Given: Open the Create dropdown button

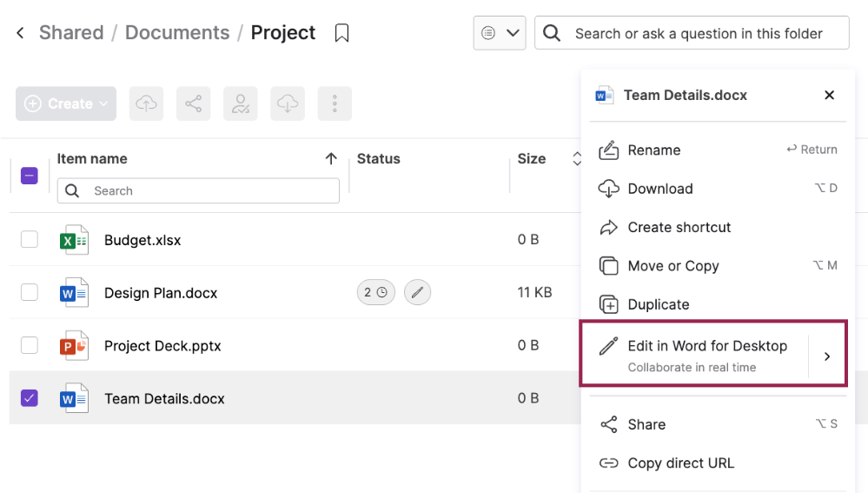Looking at the screenshot, I should tap(66, 103).
